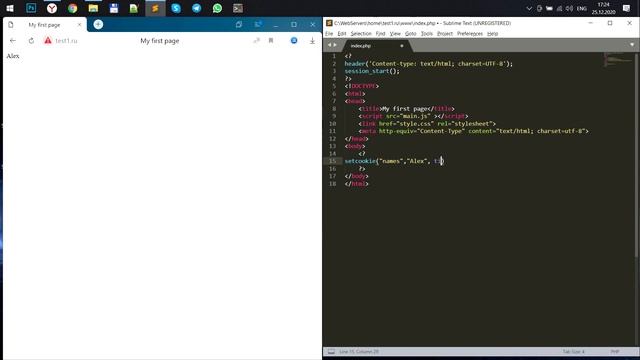
Task: Open Windows notification center
Action: 627,8
